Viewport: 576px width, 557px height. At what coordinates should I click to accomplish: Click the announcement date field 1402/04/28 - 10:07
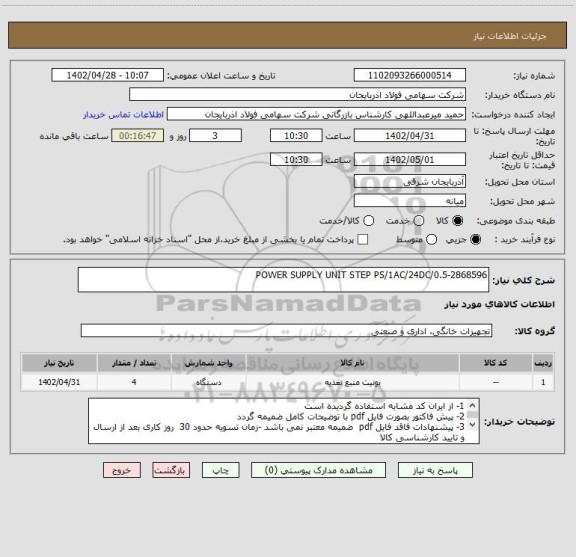(108, 75)
